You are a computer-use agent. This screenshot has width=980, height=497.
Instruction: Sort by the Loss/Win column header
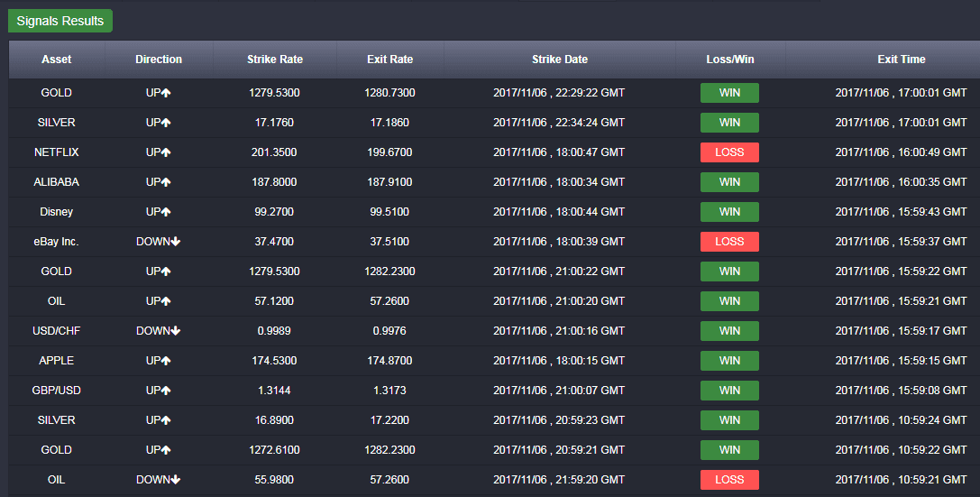click(730, 60)
